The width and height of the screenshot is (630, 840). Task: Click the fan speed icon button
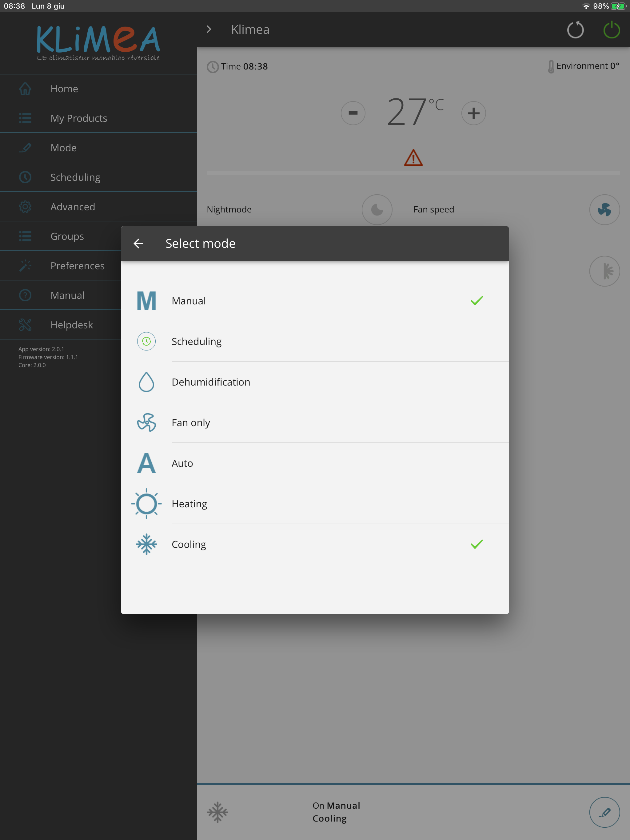tap(604, 210)
